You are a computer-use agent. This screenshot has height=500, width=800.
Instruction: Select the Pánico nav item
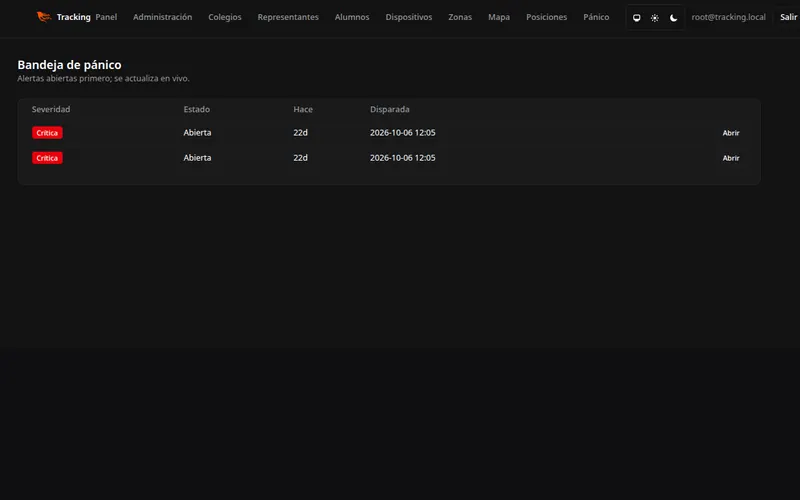[x=596, y=17]
